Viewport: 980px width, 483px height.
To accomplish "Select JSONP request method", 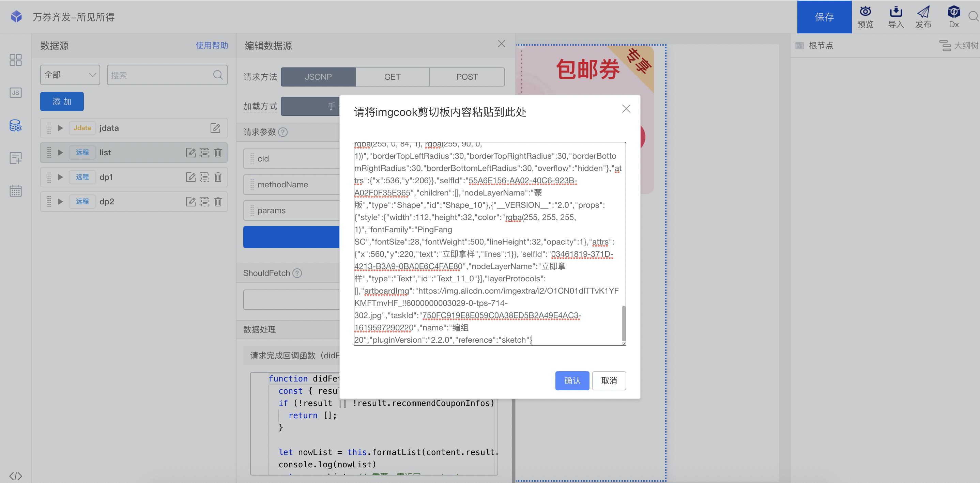I will coord(318,77).
